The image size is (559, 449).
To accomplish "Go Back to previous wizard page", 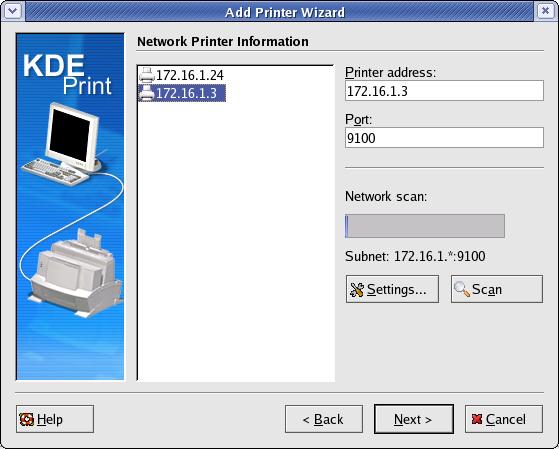I will [x=324, y=419].
